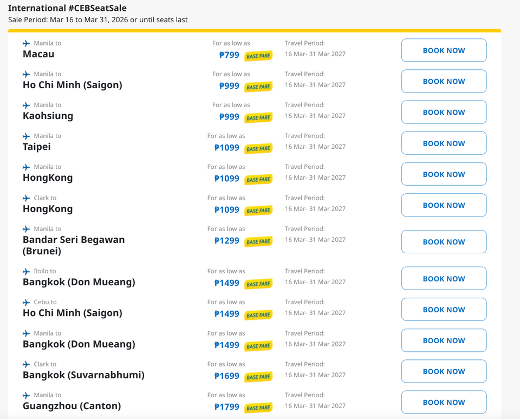520x420 pixels.
Task: Click the airplane icon beside Manila to Macau
Action: coord(26,43)
